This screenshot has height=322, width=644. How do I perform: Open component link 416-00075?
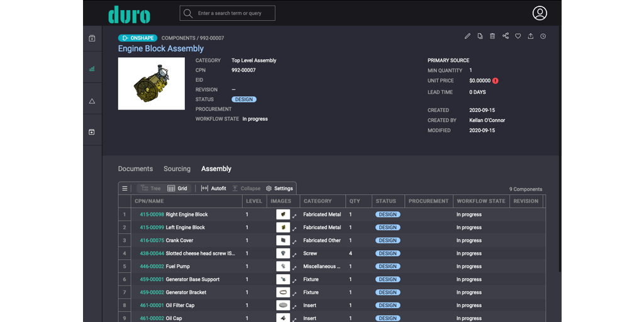pos(152,240)
